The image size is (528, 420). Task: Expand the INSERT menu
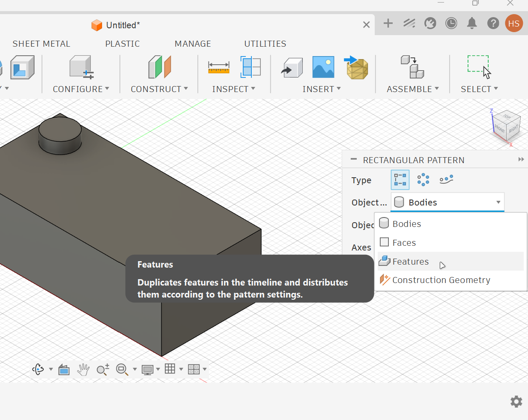click(322, 89)
